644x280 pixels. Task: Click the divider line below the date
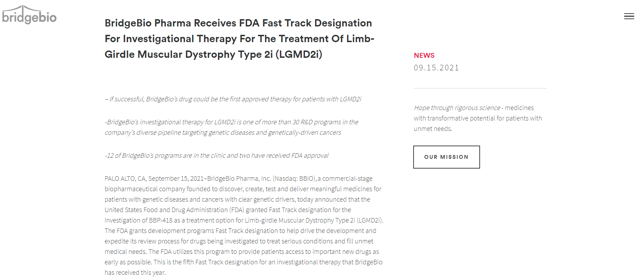(x=480, y=88)
